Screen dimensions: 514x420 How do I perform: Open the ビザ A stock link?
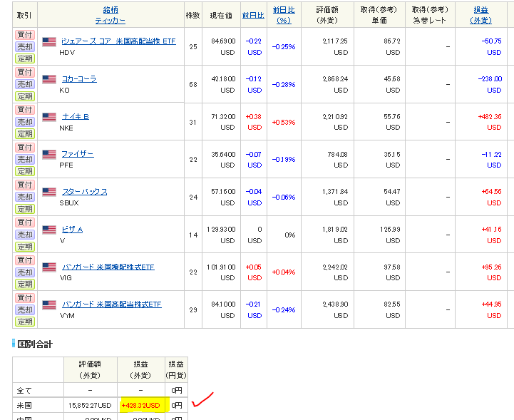pyautogui.click(x=72, y=230)
